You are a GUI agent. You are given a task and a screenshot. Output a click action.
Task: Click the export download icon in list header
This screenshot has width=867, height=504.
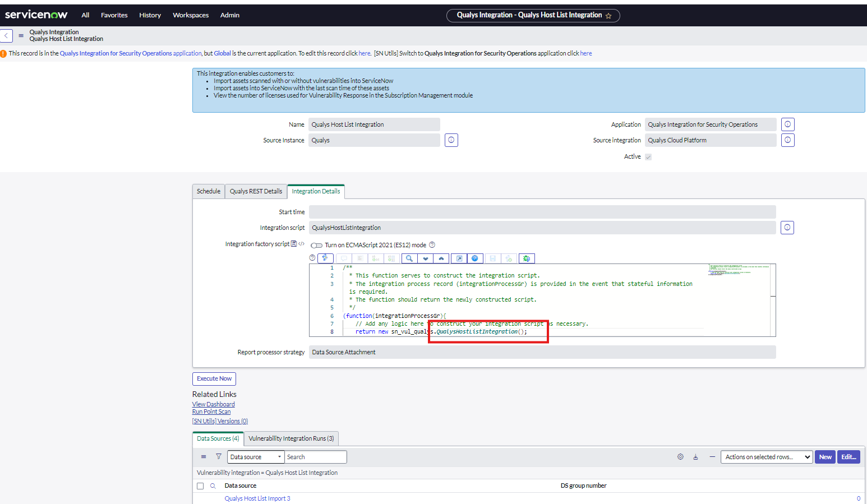pyautogui.click(x=695, y=457)
